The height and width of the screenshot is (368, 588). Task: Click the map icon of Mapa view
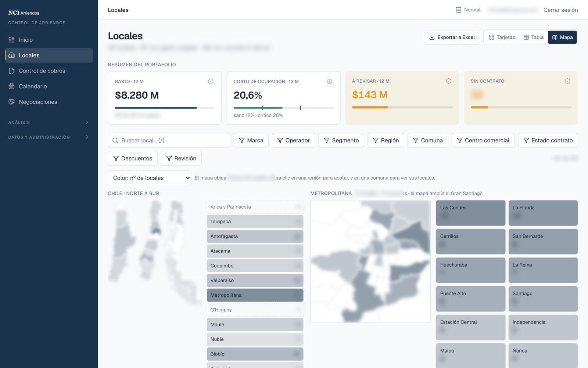pyautogui.click(x=555, y=37)
